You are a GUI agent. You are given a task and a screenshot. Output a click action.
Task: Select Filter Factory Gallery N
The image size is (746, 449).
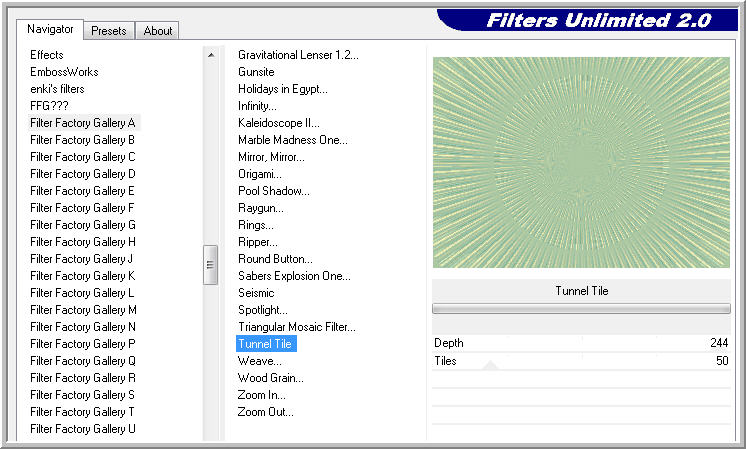point(83,327)
